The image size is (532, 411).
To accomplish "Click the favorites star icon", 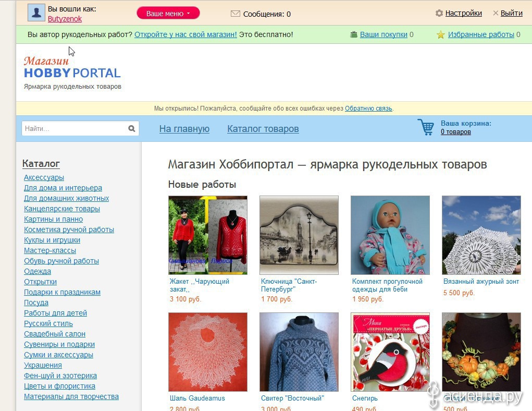I will point(440,34).
